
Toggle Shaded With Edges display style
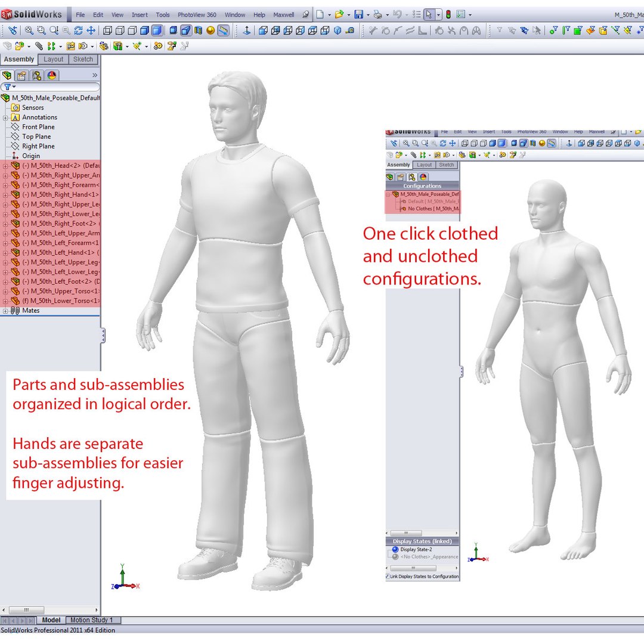click(x=144, y=30)
